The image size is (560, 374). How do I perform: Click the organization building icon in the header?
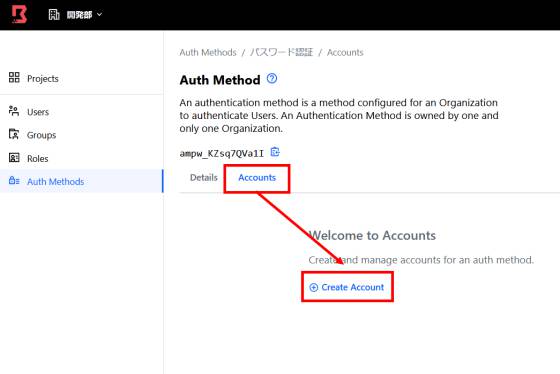coord(54,14)
